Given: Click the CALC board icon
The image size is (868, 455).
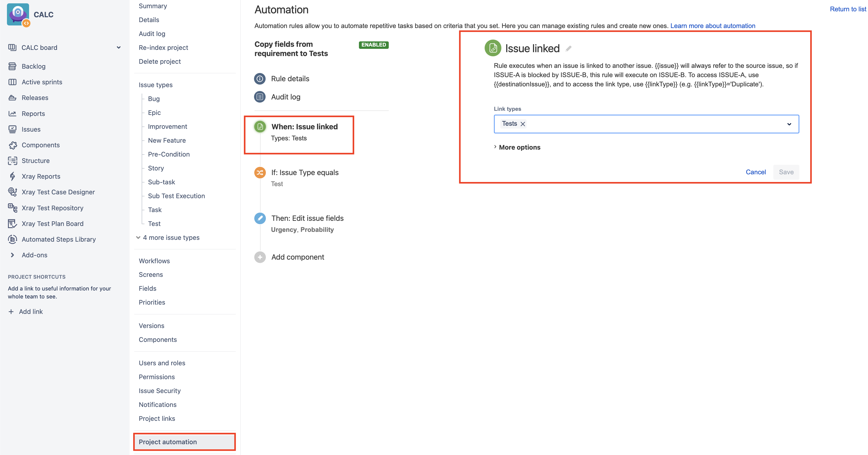Looking at the screenshot, I should point(12,48).
